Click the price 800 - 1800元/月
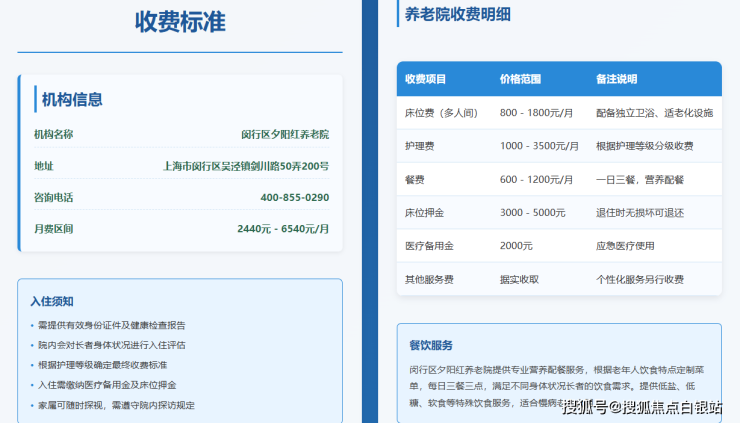This screenshot has height=423, width=740. 536,113
